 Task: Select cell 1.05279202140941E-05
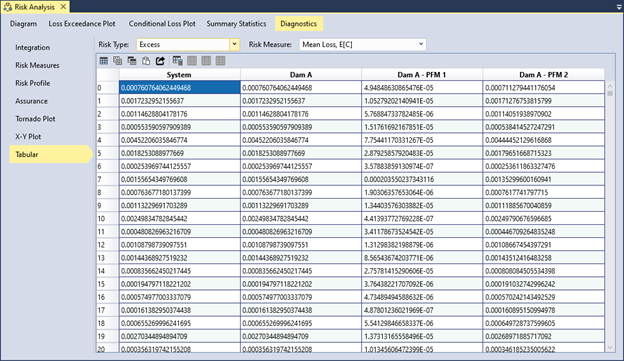click(422, 101)
